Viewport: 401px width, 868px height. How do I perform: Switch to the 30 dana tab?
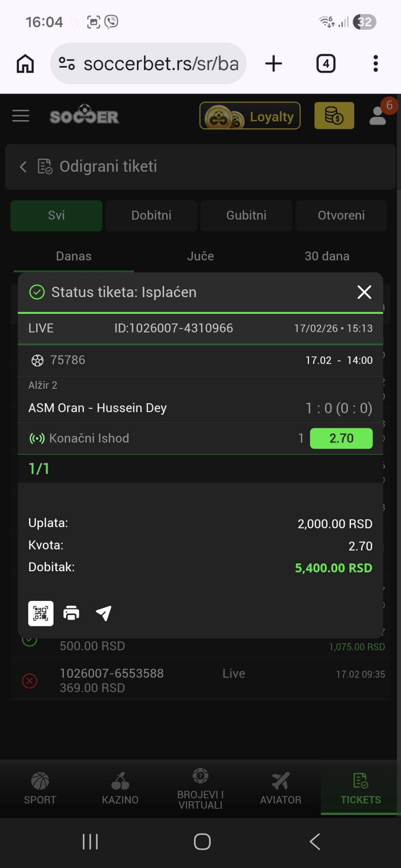pos(327,256)
